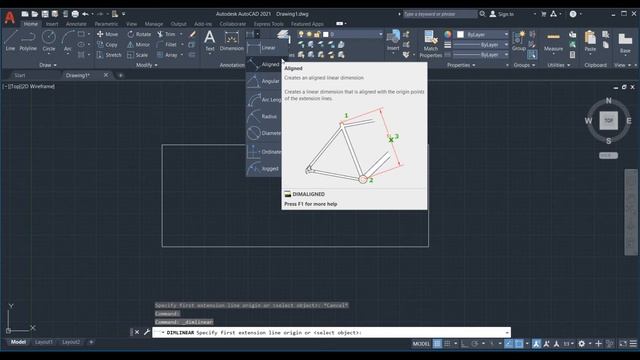Choose Diameter from the dimension menu

(x=264, y=133)
